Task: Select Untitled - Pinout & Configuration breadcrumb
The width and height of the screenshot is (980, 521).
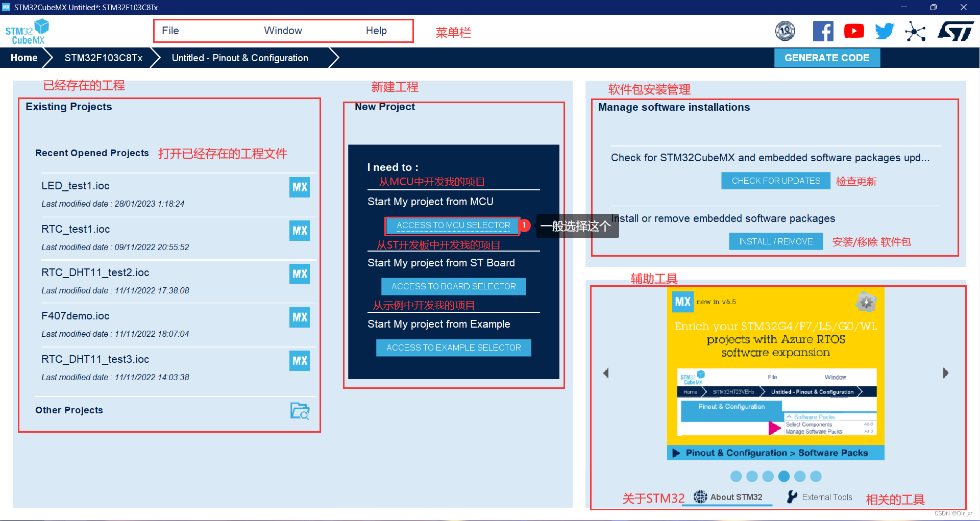Action: point(240,58)
